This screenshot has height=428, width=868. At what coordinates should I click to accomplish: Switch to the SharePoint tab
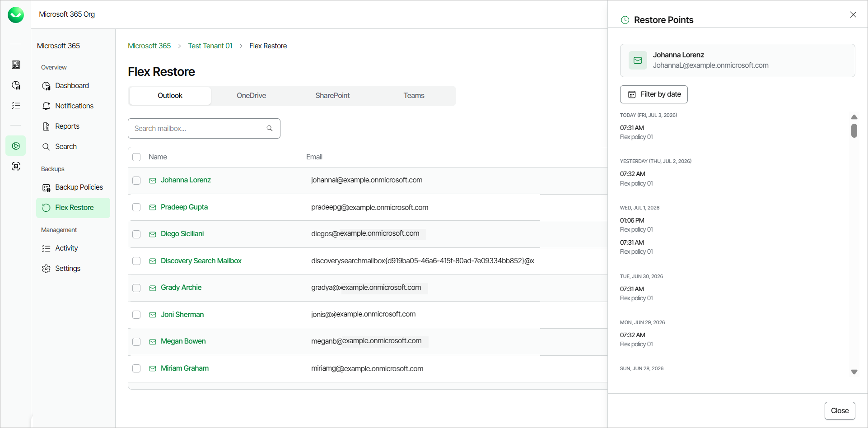(333, 96)
